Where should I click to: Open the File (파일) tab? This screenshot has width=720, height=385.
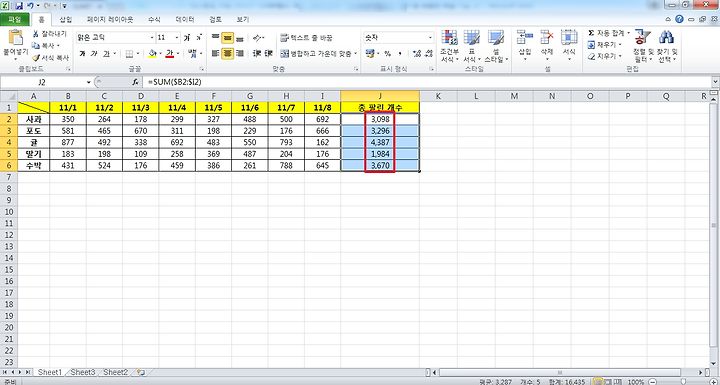click(x=15, y=20)
